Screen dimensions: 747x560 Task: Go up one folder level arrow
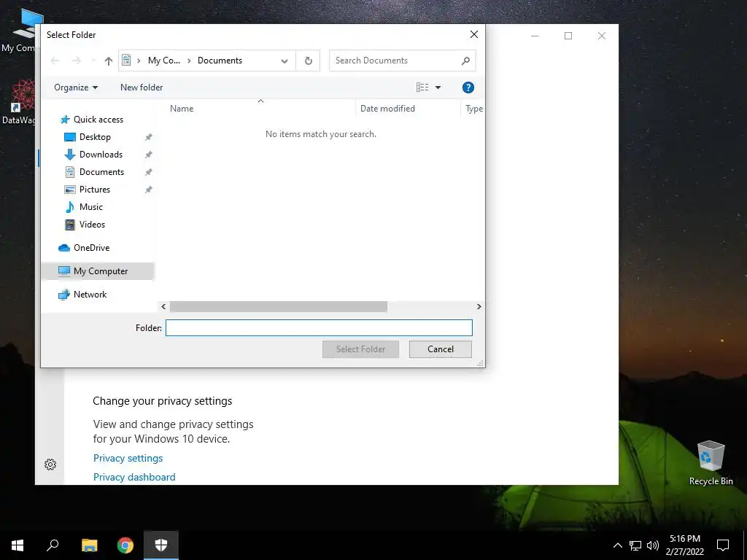click(x=109, y=61)
